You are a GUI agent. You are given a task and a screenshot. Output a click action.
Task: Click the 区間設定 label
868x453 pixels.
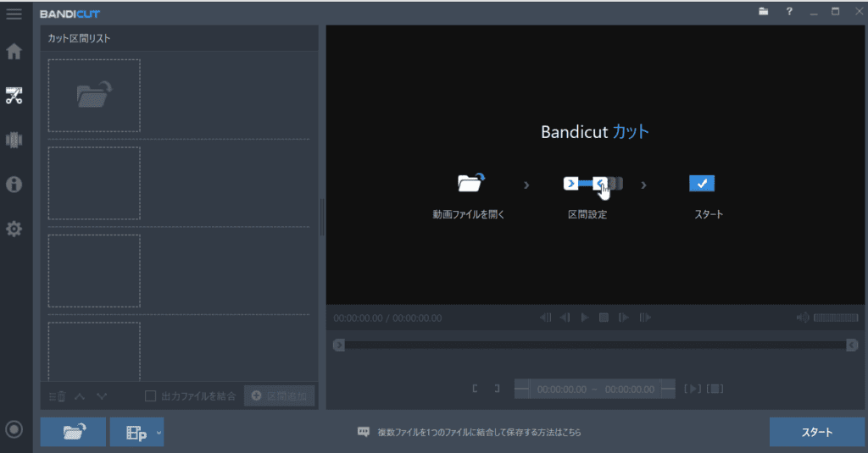[587, 214]
